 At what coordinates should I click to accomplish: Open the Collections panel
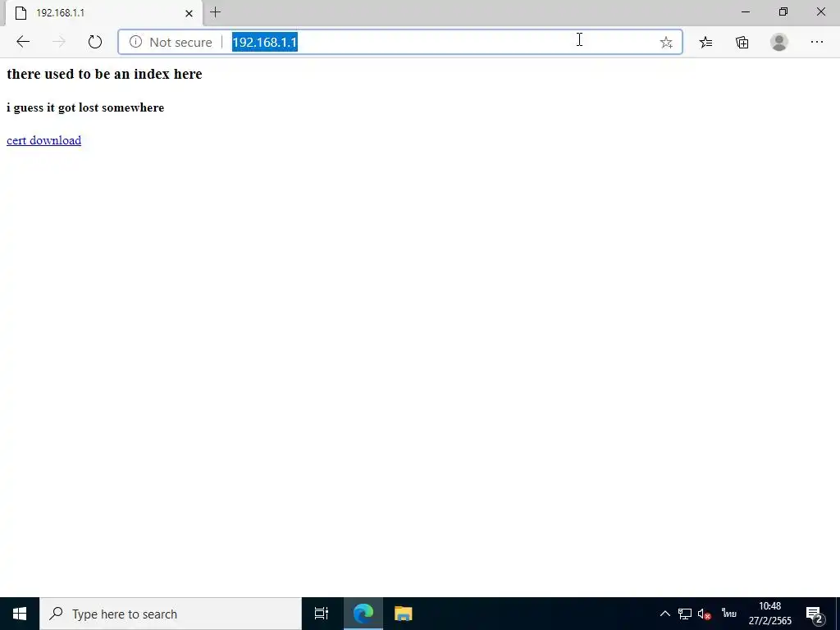742,43
